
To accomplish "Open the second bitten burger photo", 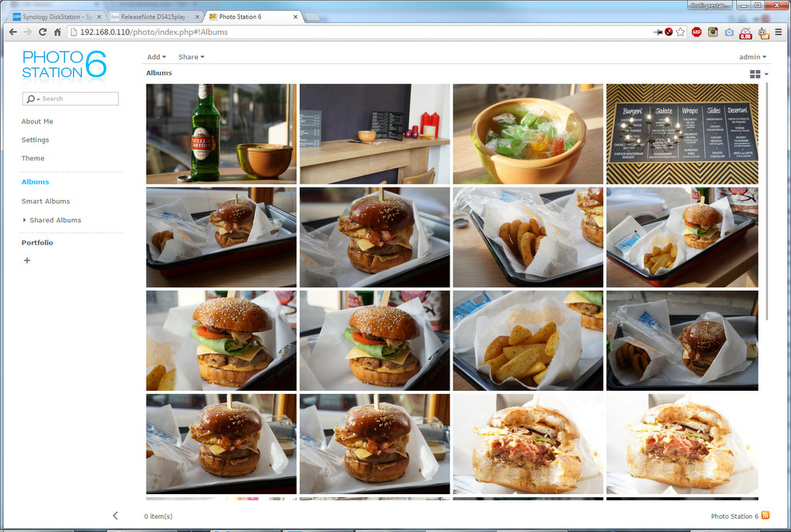I will point(682,444).
